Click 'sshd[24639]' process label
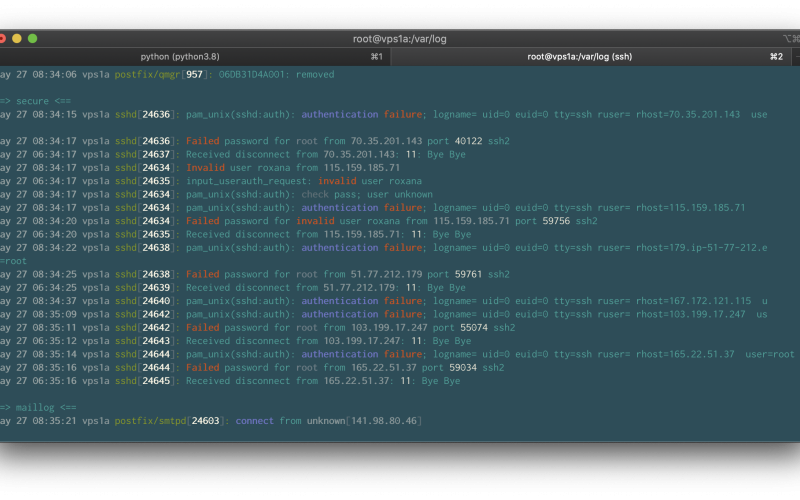This screenshot has height=500, width=800. (x=145, y=287)
